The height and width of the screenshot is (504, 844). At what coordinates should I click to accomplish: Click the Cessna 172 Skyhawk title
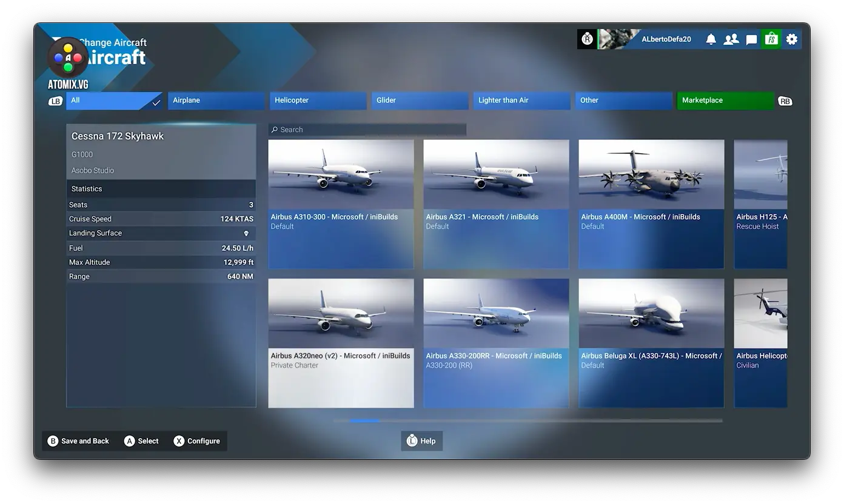[118, 136]
